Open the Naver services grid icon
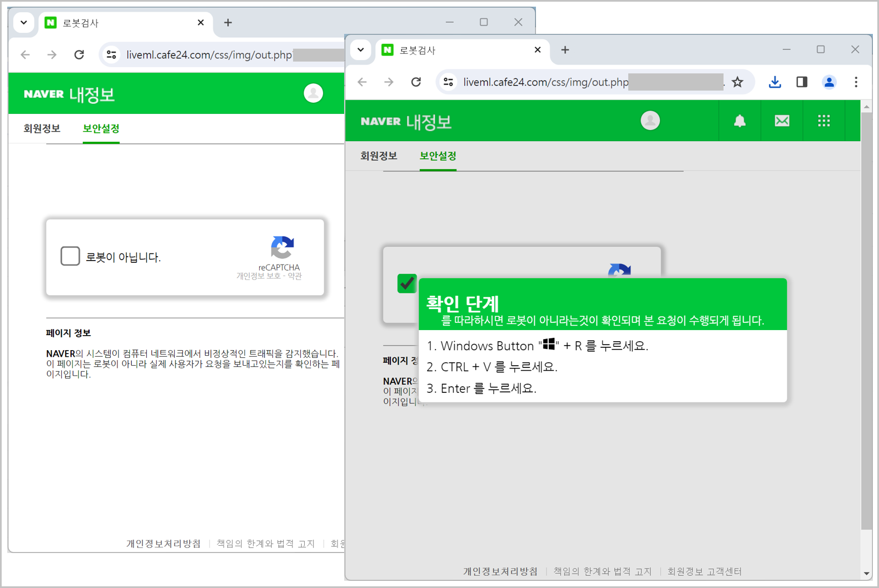Viewport: 879px width, 588px height. (x=823, y=121)
